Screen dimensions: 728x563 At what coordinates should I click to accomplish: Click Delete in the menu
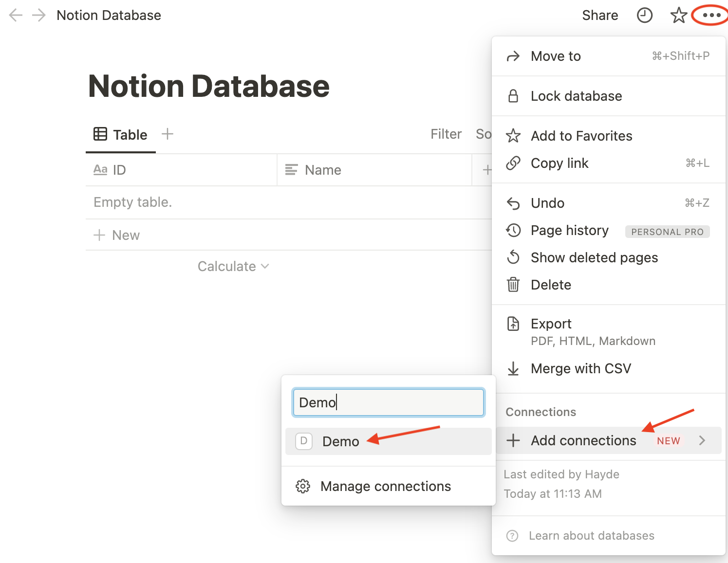coord(608,285)
